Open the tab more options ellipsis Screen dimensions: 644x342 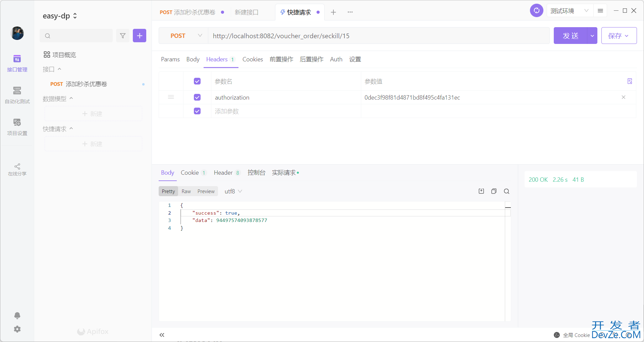350,12
